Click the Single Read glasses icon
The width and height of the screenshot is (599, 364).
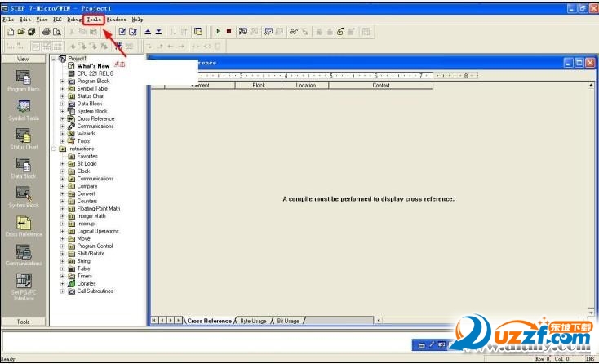click(294, 32)
